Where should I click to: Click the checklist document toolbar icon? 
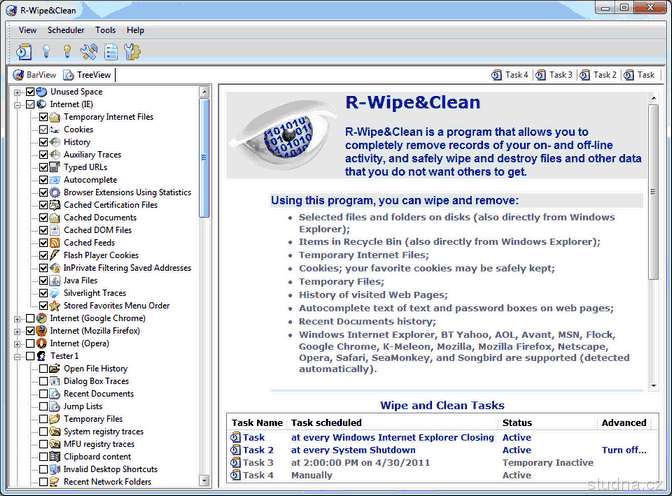click(x=110, y=51)
